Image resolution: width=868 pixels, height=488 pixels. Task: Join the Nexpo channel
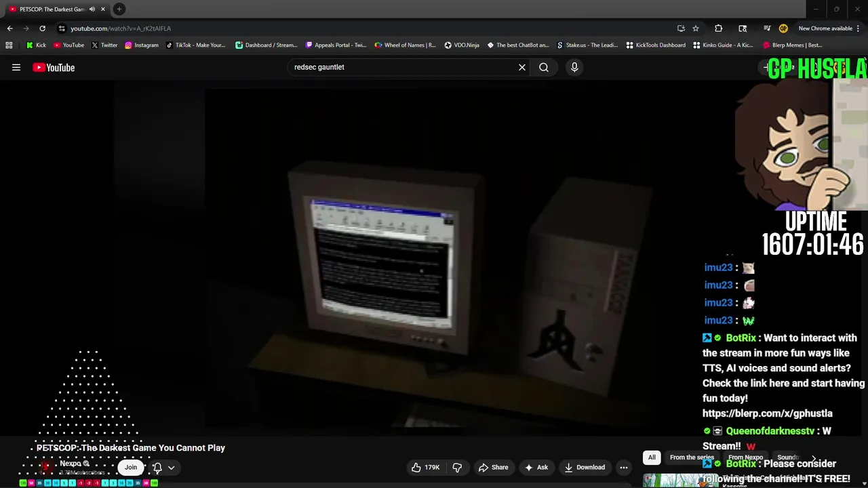coord(131,467)
